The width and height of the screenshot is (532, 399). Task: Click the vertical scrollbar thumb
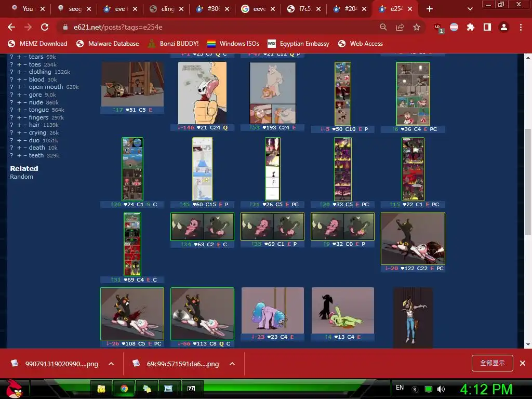(528, 181)
